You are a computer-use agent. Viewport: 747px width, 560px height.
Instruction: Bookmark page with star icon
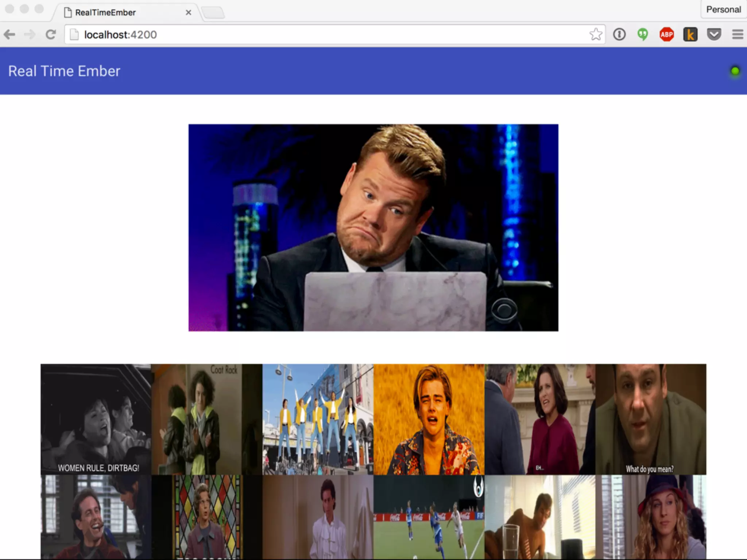596,35
